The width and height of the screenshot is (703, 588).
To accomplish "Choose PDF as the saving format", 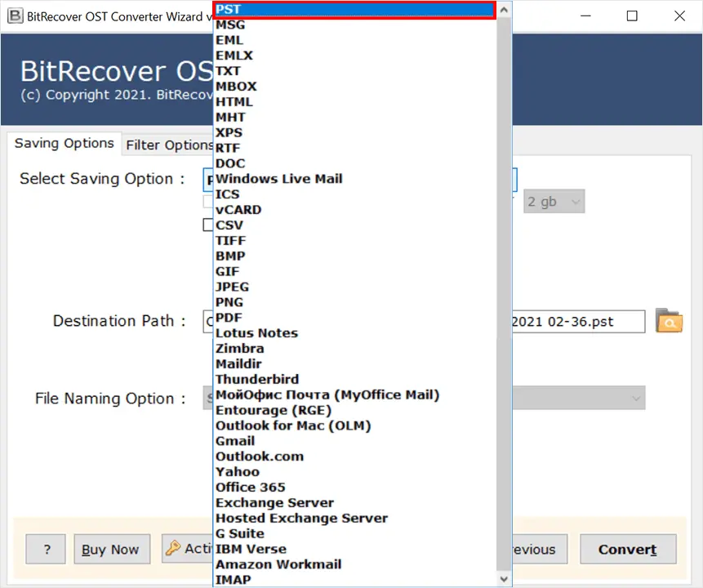I will (228, 317).
